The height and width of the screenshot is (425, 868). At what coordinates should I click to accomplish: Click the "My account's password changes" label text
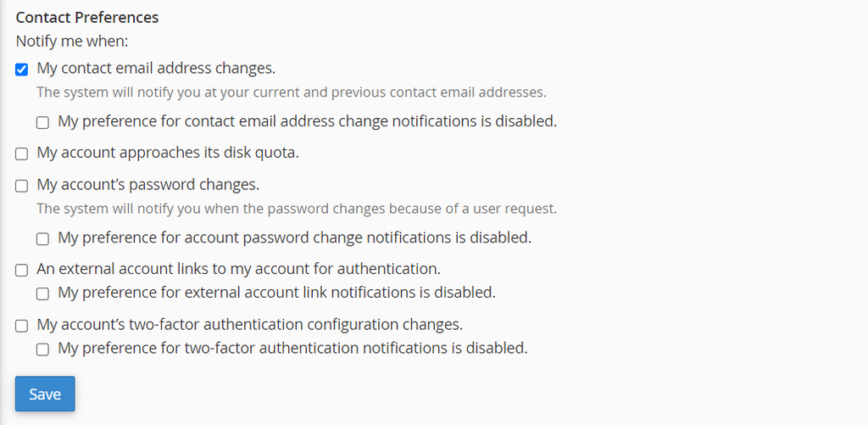147,185
